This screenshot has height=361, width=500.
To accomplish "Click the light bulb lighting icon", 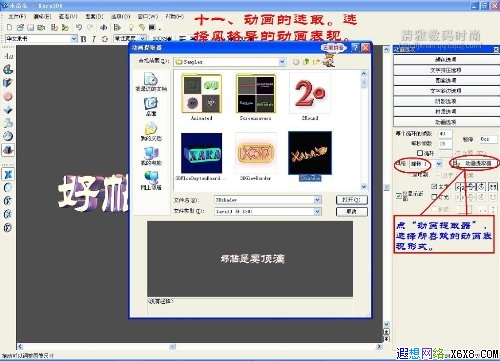I will point(131,27).
